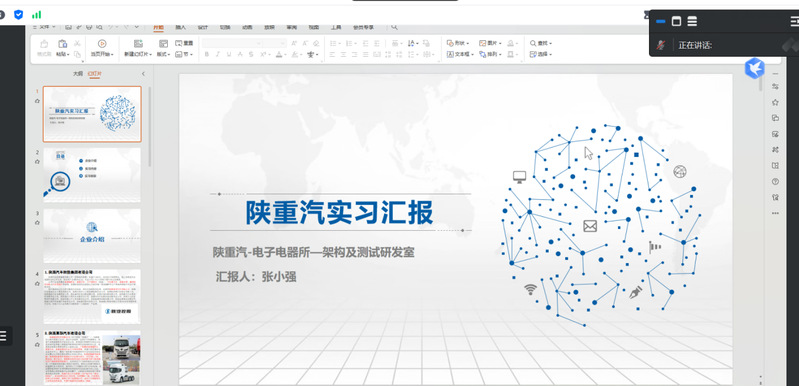
Task: Click the help question-mark icon in right sidebar
Action: point(775,181)
